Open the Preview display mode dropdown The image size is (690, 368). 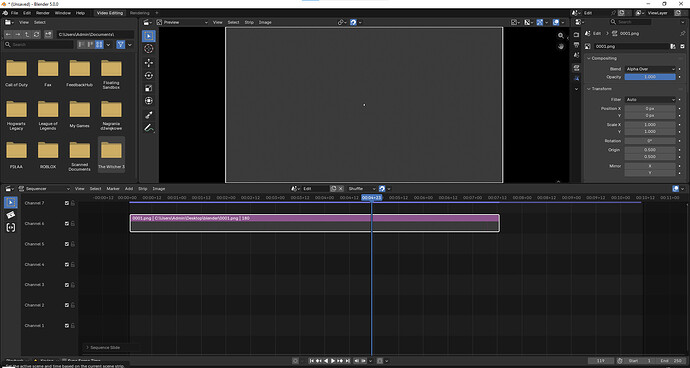pos(182,22)
